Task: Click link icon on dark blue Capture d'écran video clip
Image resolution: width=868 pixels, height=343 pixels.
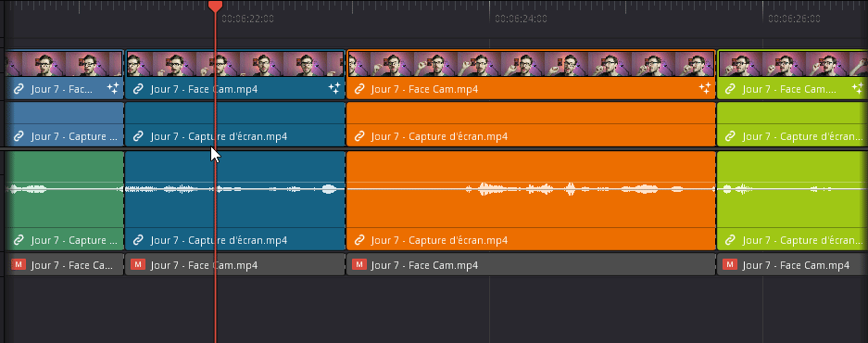Action: (138, 135)
